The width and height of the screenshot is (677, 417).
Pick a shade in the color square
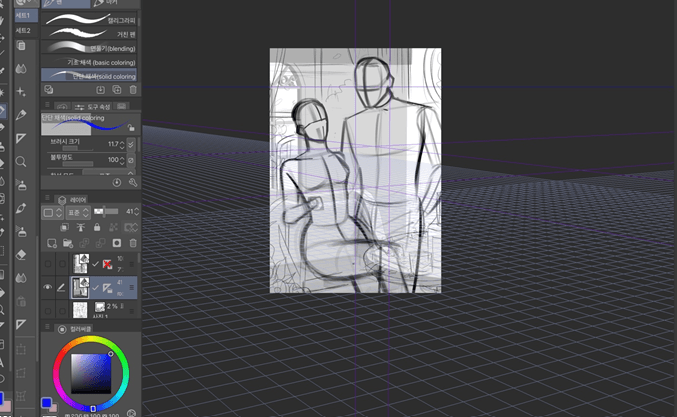pyautogui.click(x=91, y=373)
